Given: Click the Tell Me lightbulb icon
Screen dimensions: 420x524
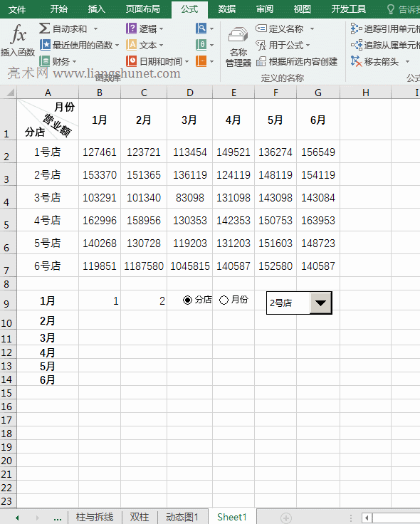Looking at the screenshot, I should tap(390, 9).
